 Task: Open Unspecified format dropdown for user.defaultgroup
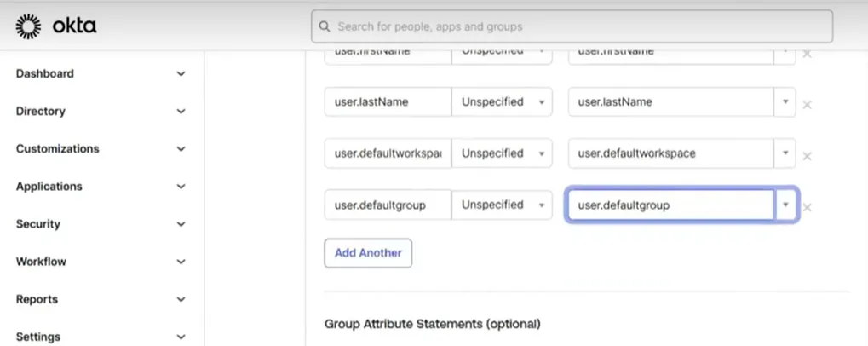[502, 205]
